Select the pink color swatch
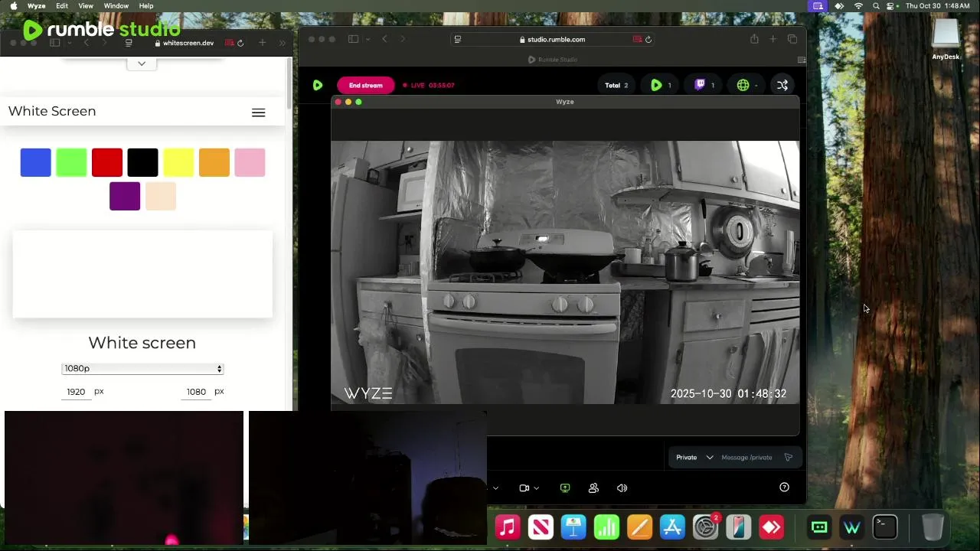Image resolution: width=980 pixels, height=551 pixels. (x=250, y=162)
